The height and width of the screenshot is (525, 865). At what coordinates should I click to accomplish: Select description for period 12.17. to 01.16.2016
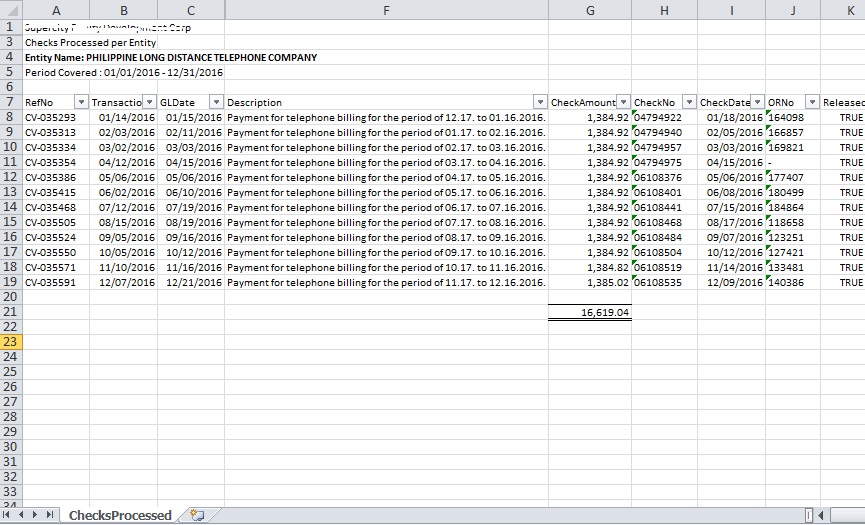click(x=386, y=117)
